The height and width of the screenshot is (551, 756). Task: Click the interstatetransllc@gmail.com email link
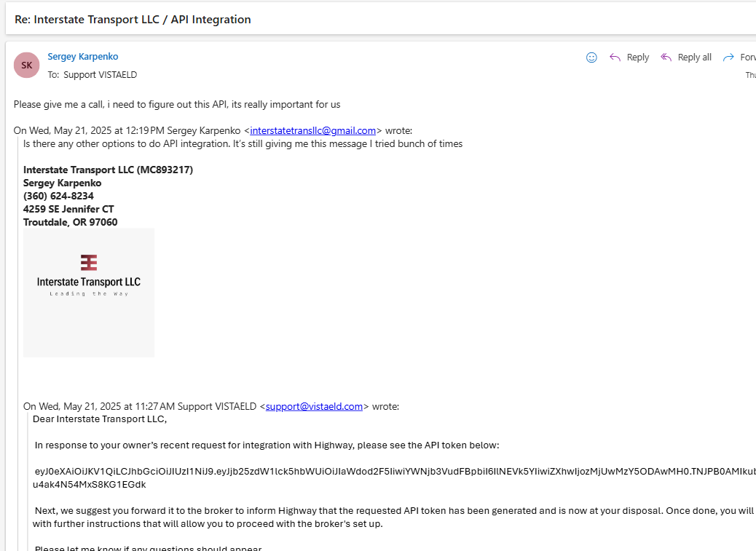[313, 130]
